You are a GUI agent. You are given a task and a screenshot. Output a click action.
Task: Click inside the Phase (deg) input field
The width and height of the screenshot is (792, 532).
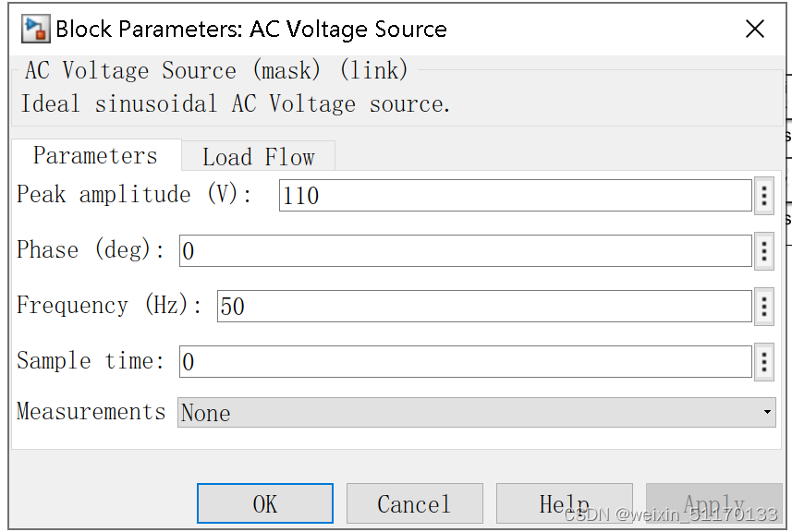462,250
